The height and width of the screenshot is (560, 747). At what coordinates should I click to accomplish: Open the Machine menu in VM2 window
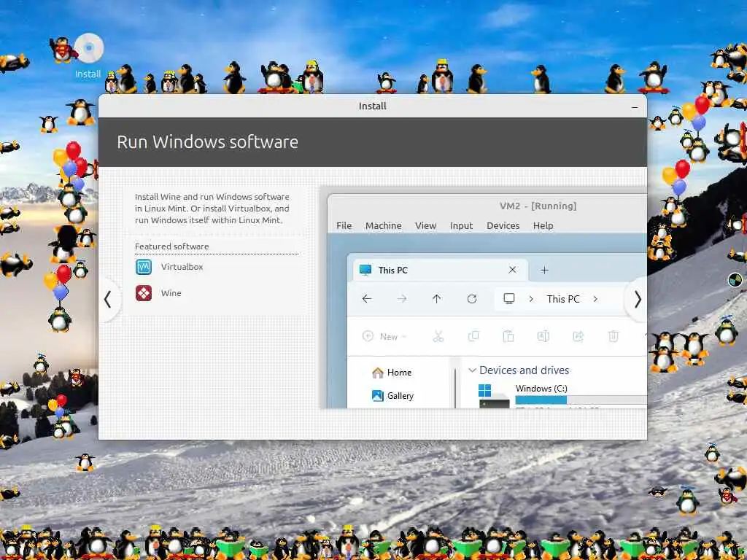point(384,226)
